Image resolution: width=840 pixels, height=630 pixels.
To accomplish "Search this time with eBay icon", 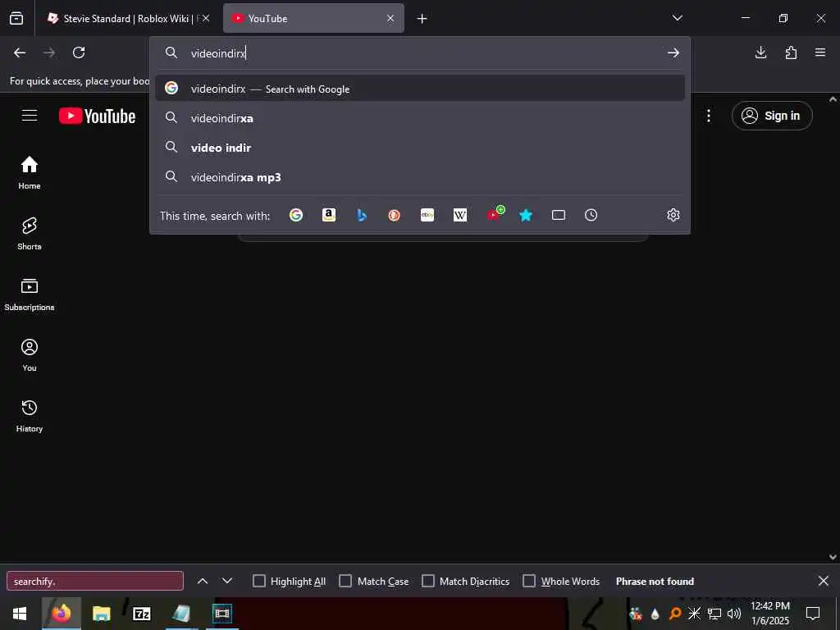I will tap(427, 216).
